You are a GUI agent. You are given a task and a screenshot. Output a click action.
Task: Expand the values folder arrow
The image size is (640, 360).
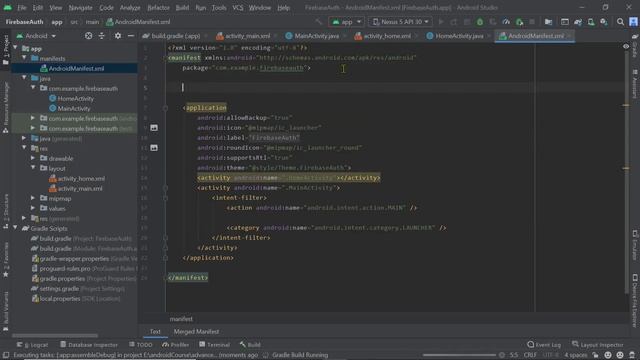point(33,208)
